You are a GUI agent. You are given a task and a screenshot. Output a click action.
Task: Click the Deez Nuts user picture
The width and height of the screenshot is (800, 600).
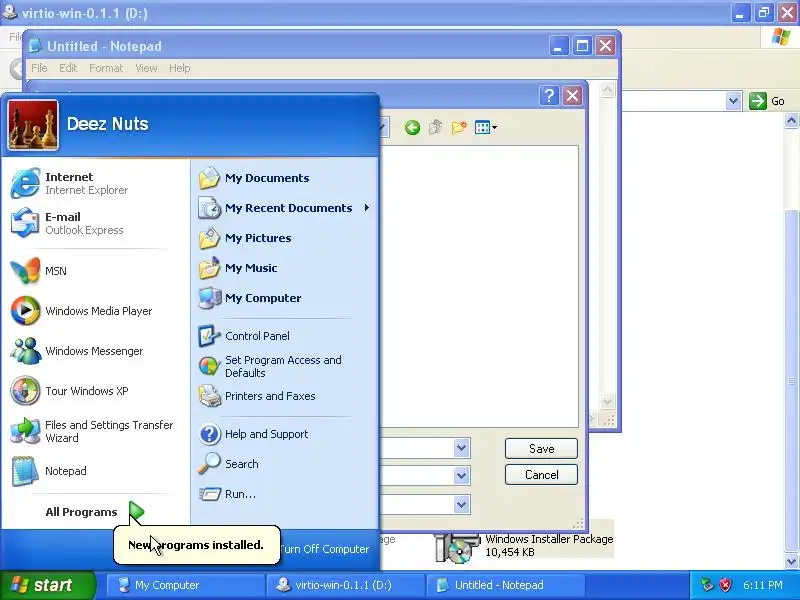pos(33,125)
